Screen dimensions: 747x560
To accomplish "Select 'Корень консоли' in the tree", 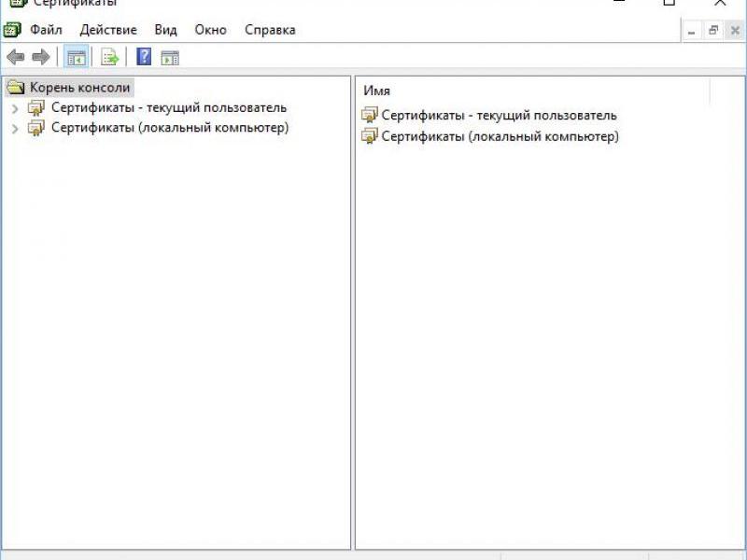I will tap(79, 88).
